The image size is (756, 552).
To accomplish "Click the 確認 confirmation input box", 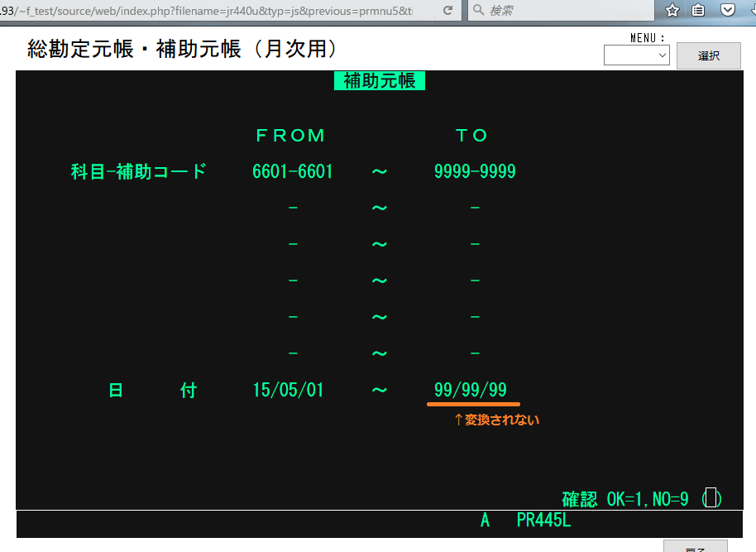I will [x=711, y=499].
